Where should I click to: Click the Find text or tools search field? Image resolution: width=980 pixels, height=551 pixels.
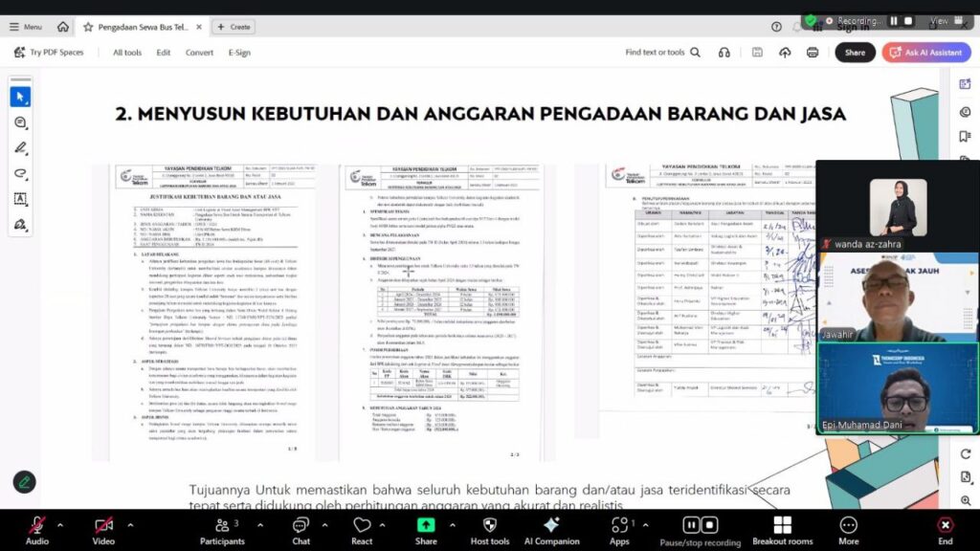(662, 53)
